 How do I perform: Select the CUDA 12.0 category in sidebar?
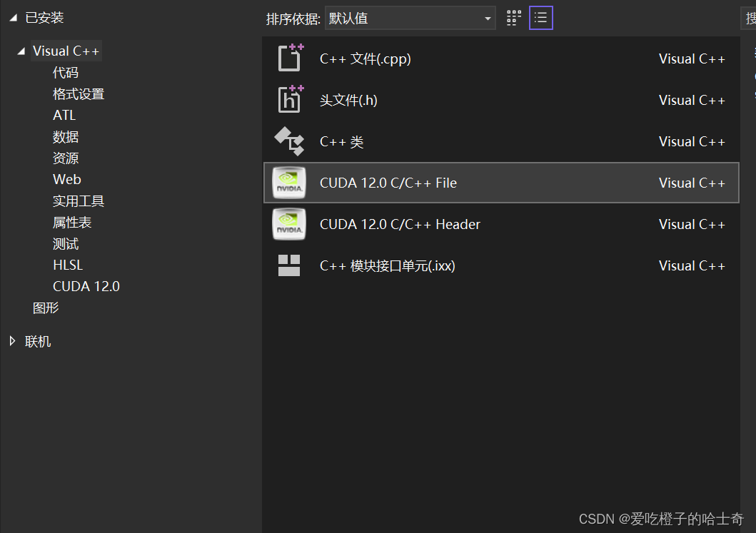pyautogui.click(x=86, y=285)
